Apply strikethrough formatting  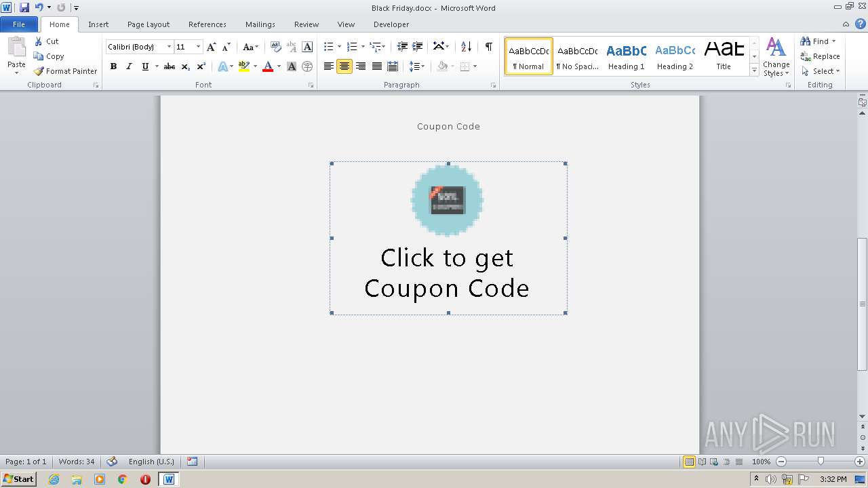(x=170, y=66)
